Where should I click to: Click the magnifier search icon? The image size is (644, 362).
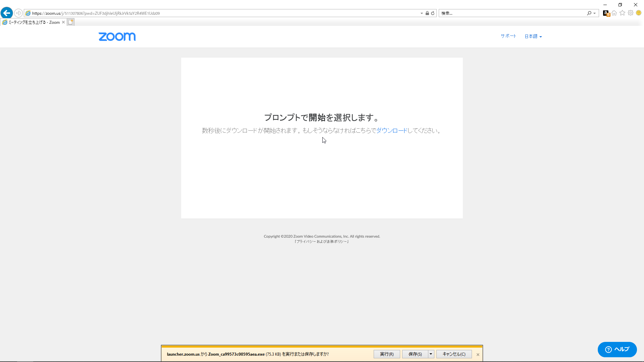pos(589,13)
